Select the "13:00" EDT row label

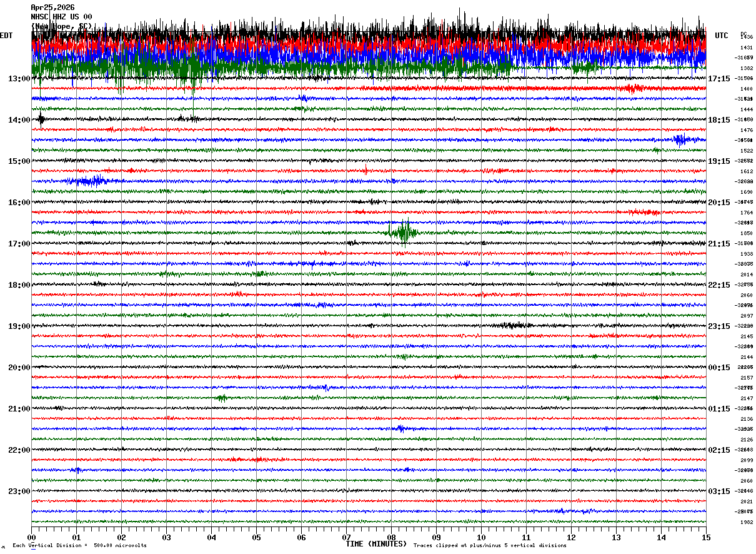(19, 79)
